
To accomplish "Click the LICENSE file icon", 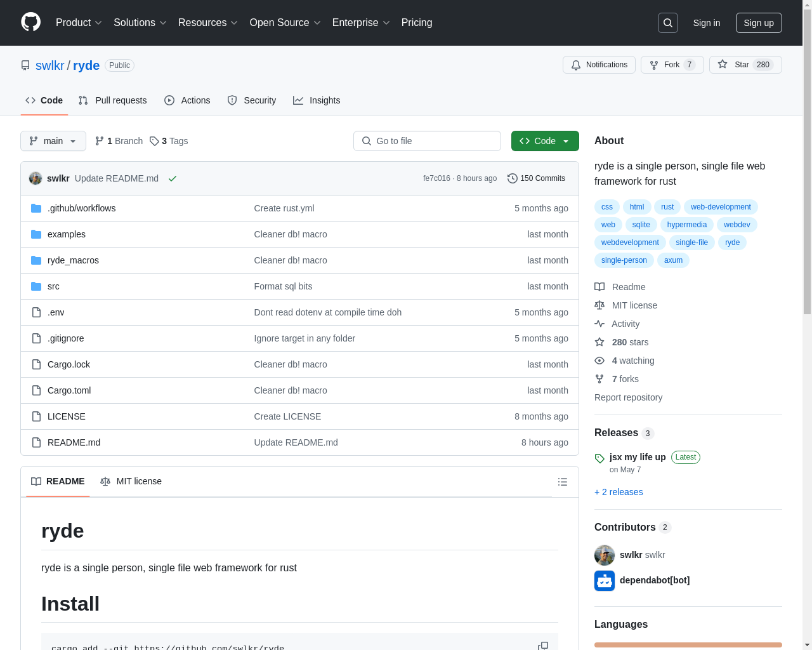I will tap(36, 416).
